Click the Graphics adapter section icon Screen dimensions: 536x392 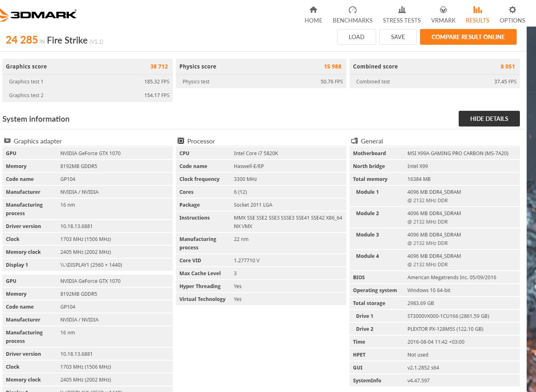pos(7,141)
